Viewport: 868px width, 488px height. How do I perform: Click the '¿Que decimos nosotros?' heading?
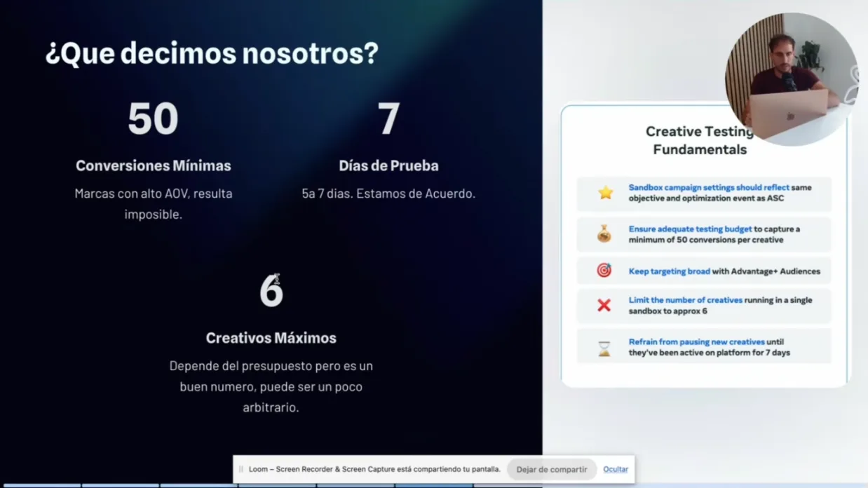coord(212,53)
